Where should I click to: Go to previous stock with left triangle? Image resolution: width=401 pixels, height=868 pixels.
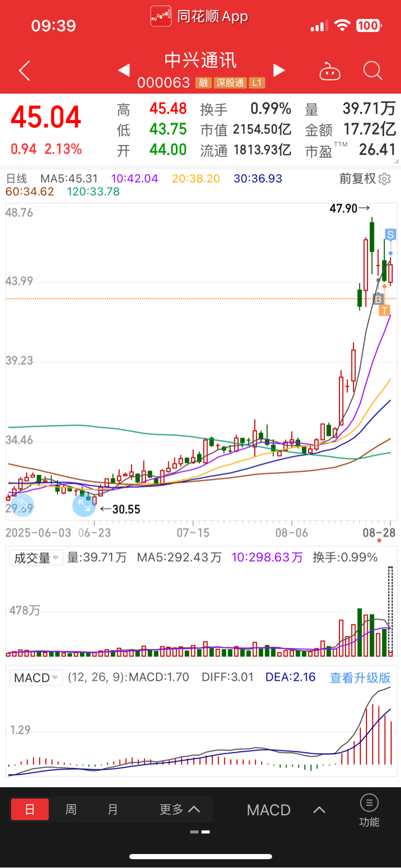click(x=124, y=70)
